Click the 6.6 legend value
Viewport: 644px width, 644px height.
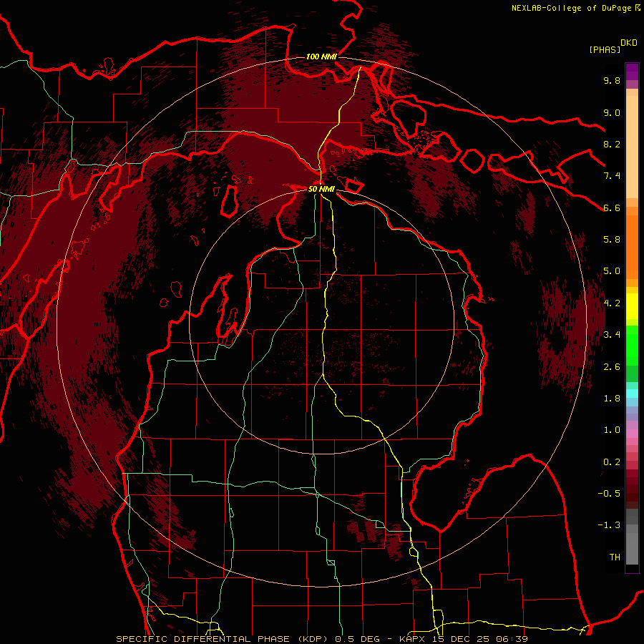pyautogui.click(x=612, y=208)
